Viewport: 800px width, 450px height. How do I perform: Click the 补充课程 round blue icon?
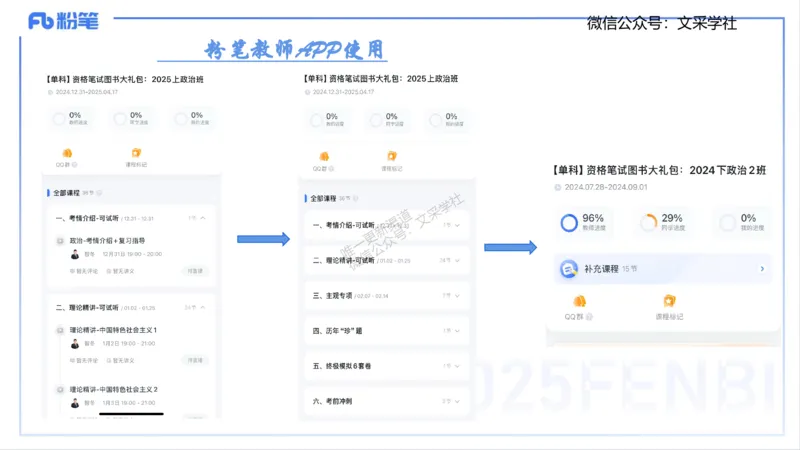tap(568, 268)
